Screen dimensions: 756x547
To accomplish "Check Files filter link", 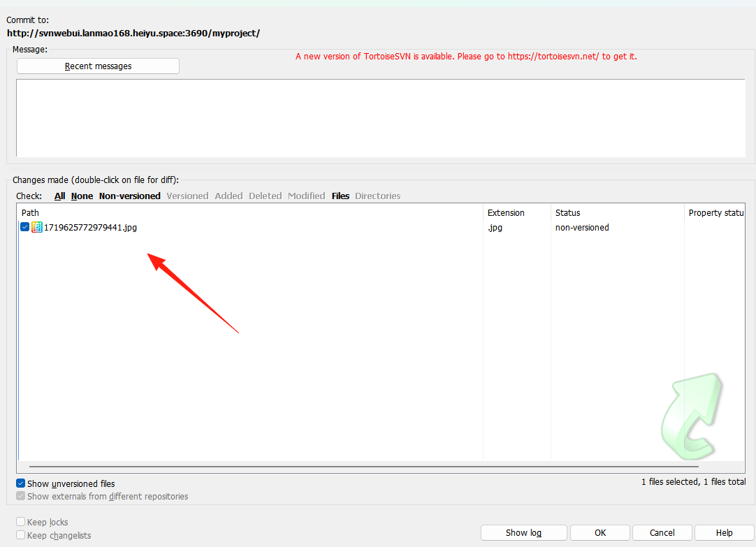I will click(x=340, y=196).
